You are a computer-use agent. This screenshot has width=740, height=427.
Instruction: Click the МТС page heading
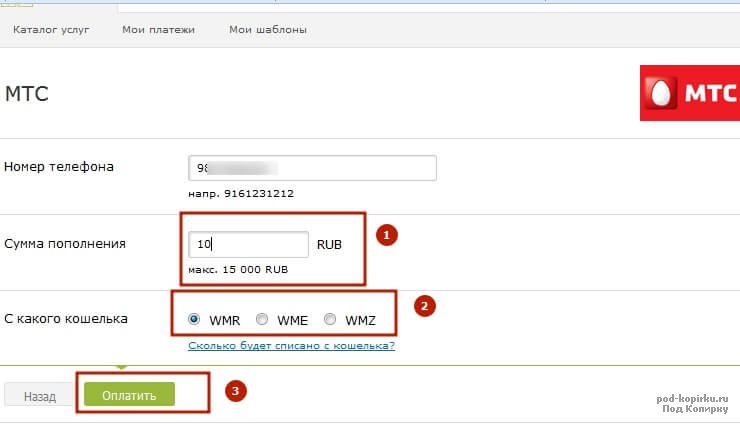(26, 93)
